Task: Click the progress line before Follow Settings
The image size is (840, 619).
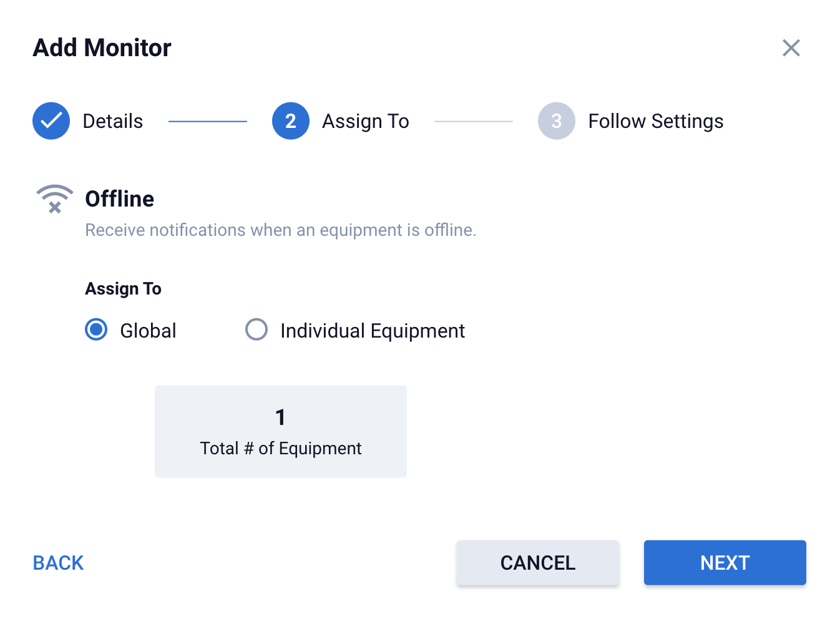Action: pos(473,121)
